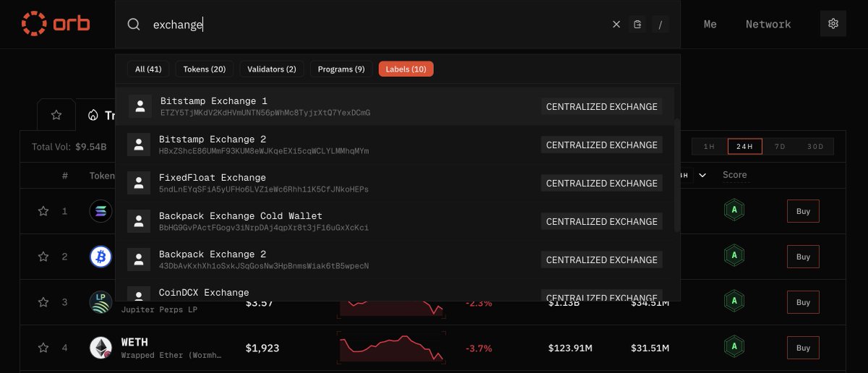Click the avatar icon for Backpack Exchange 2
This screenshot has width=868, height=373.
[x=139, y=260]
